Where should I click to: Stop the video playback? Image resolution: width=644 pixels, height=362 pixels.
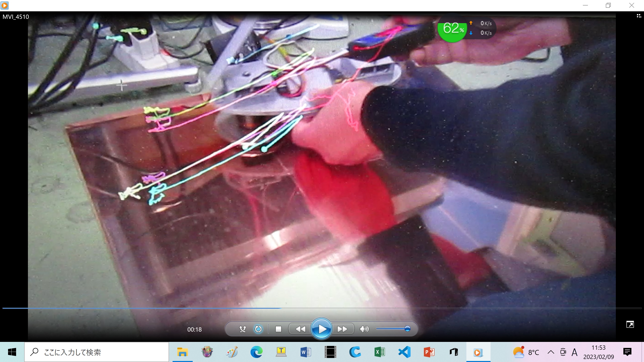pyautogui.click(x=278, y=329)
